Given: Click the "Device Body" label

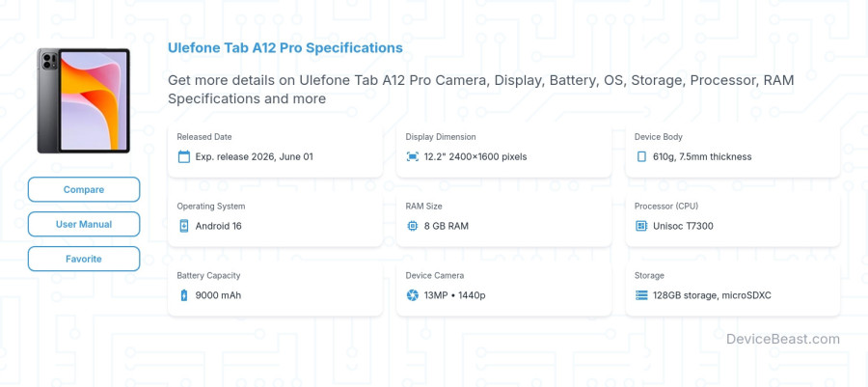Looking at the screenshot, I should tap(658, 137).
